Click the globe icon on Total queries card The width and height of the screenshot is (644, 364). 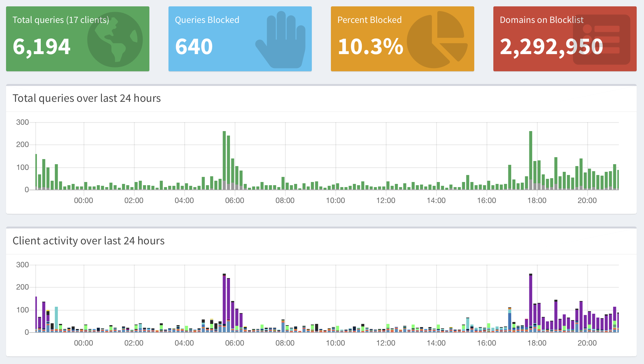click(x=115, y=39)
